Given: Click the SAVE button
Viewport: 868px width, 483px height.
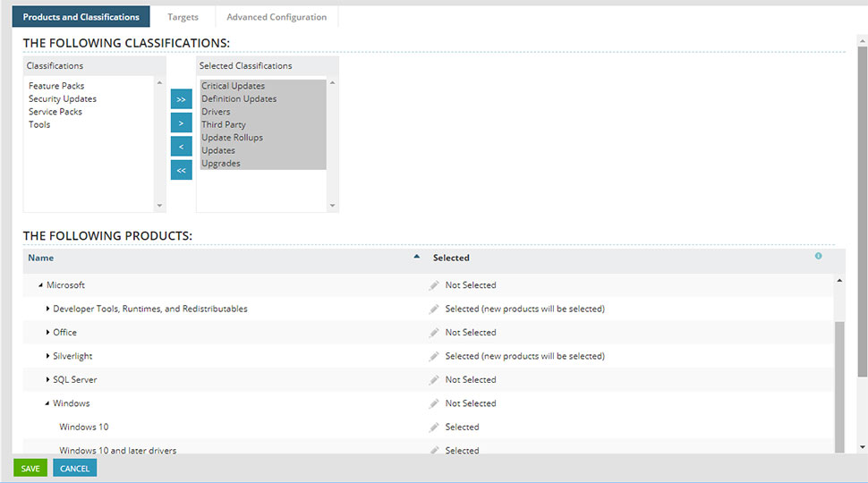Looking at the screenshot, I should tap(30, 468).
